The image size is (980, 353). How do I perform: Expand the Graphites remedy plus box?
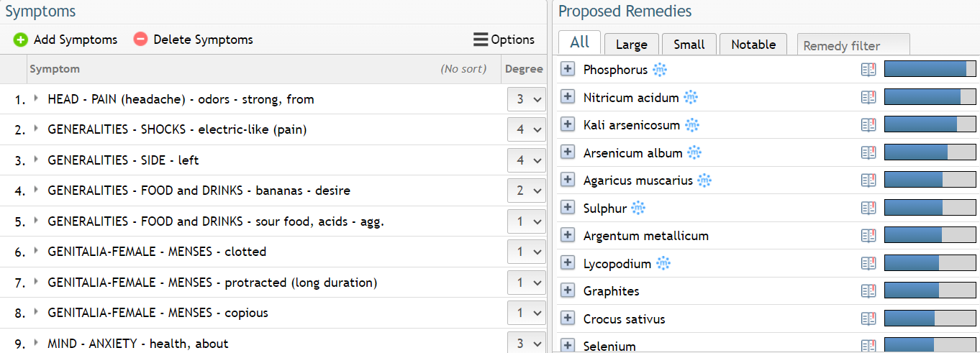(x=568, y=290)
